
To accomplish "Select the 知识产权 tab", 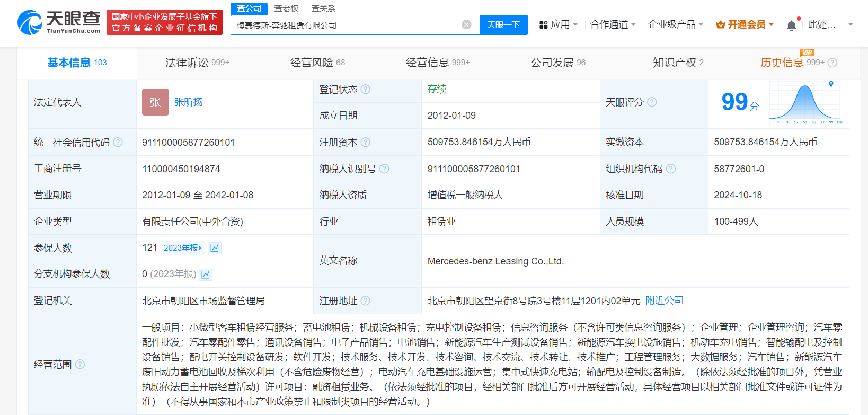I will click(x=678, y=63).
